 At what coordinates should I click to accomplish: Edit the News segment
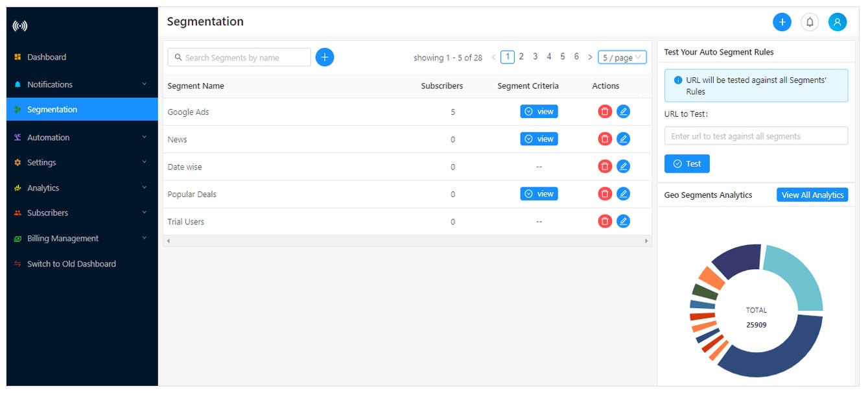(x=623, y=139)
